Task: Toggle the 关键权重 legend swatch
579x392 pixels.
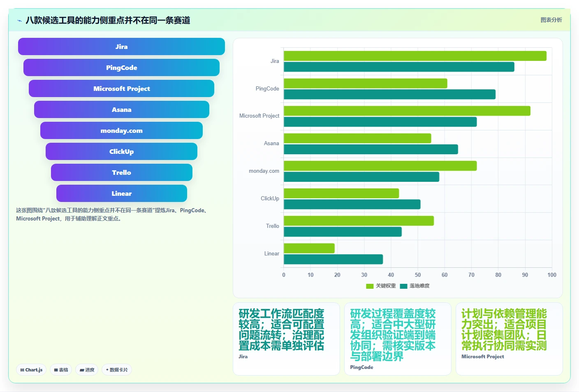Action: point(370,286)
